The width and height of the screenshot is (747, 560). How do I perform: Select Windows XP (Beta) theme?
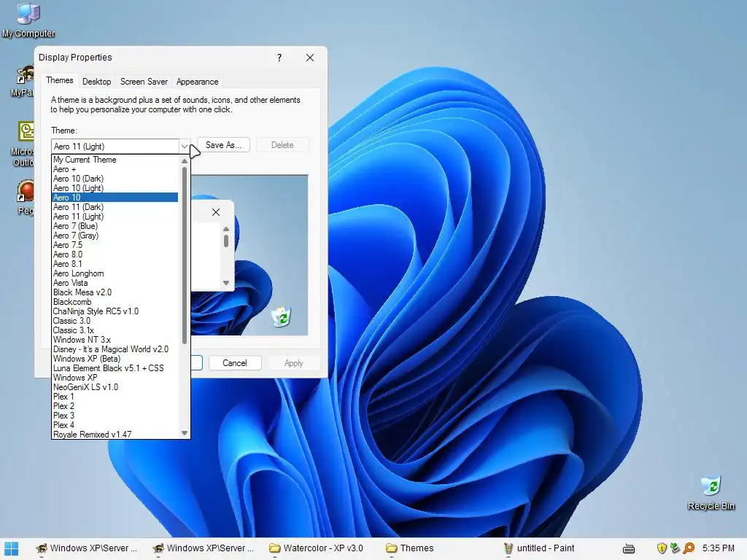[115, 359]
